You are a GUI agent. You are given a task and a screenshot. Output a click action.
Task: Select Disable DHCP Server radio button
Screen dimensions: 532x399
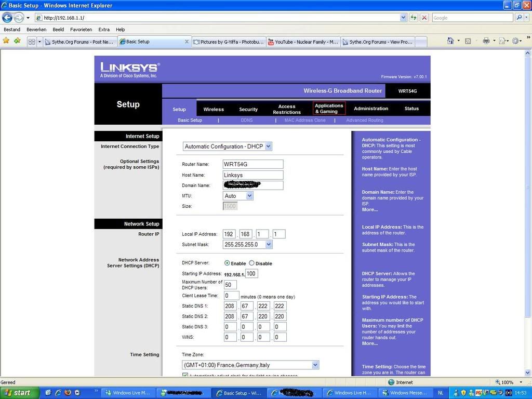pyautogui.click(x=251, y=263)
